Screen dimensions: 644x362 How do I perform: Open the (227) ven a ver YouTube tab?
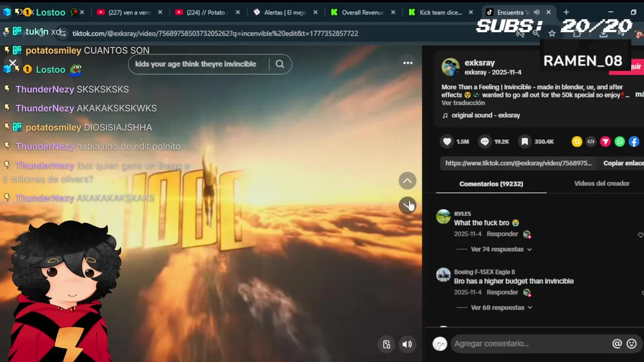(129, 13)
